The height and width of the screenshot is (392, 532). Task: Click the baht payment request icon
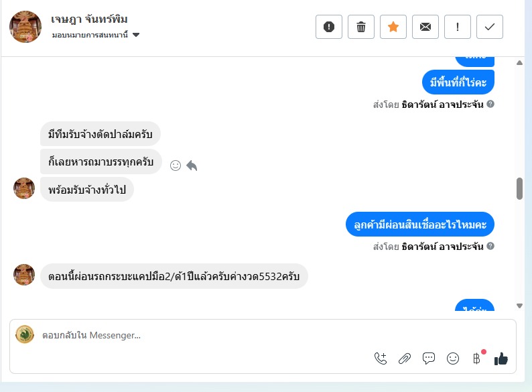coord(476,358)
